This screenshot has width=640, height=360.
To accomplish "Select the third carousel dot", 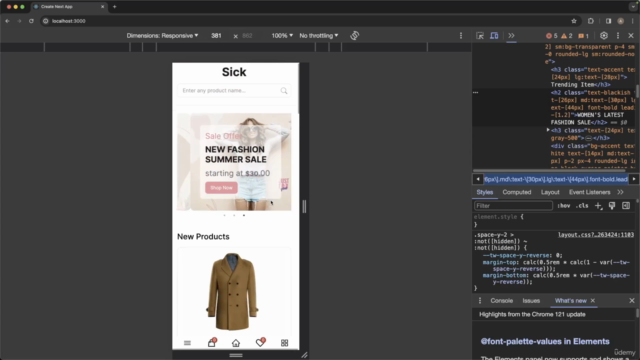I will click(x=244, y=215).
